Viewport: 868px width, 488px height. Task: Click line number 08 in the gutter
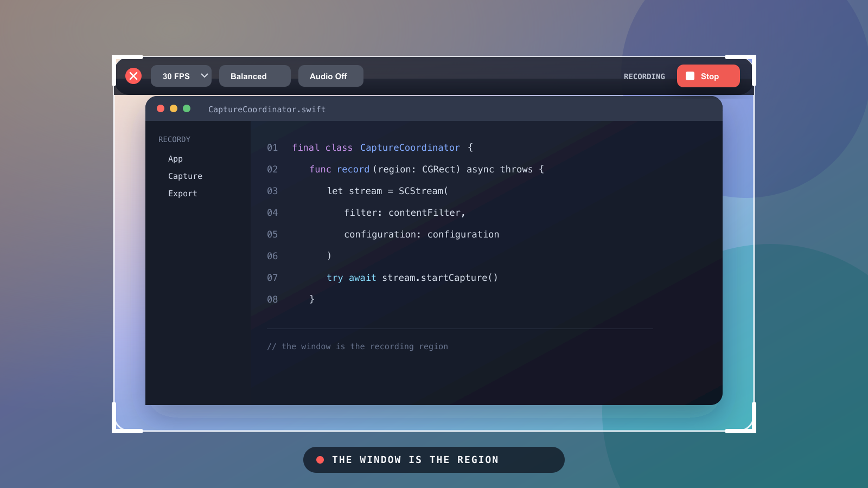[272, 299]
